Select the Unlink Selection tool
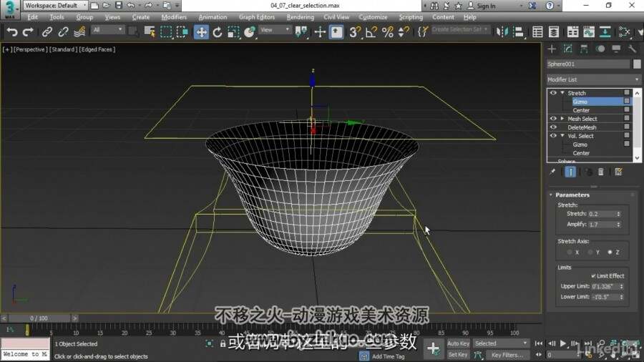Viewport: 644px width, 362px height. (63, 32)
